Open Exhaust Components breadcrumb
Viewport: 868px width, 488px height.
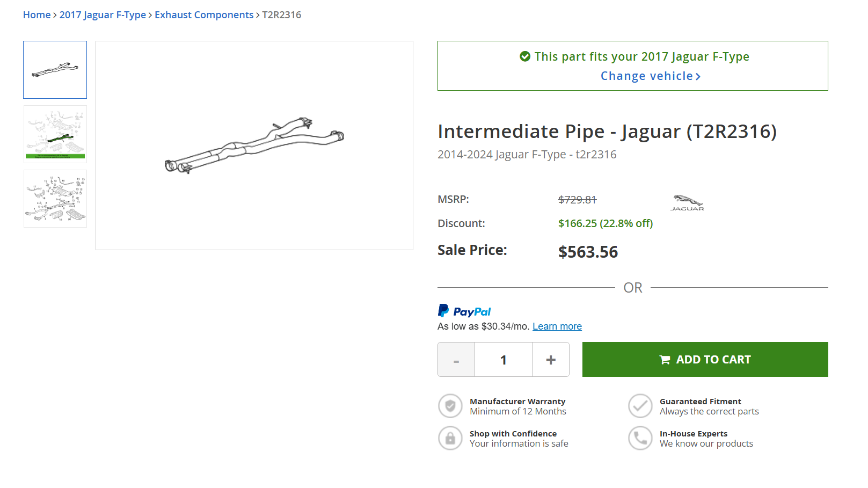click(204, 15)
